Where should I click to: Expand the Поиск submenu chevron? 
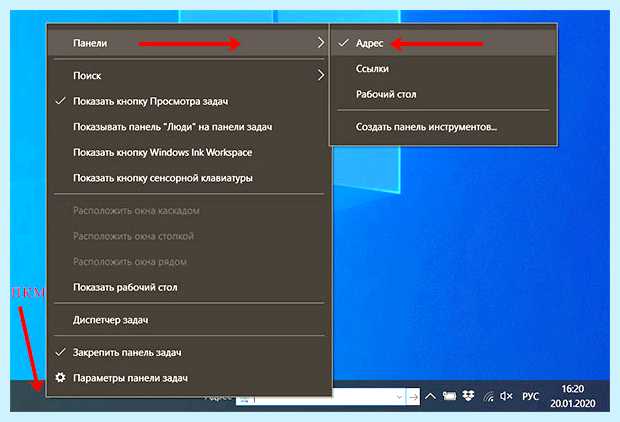click(x=321, y=75)
